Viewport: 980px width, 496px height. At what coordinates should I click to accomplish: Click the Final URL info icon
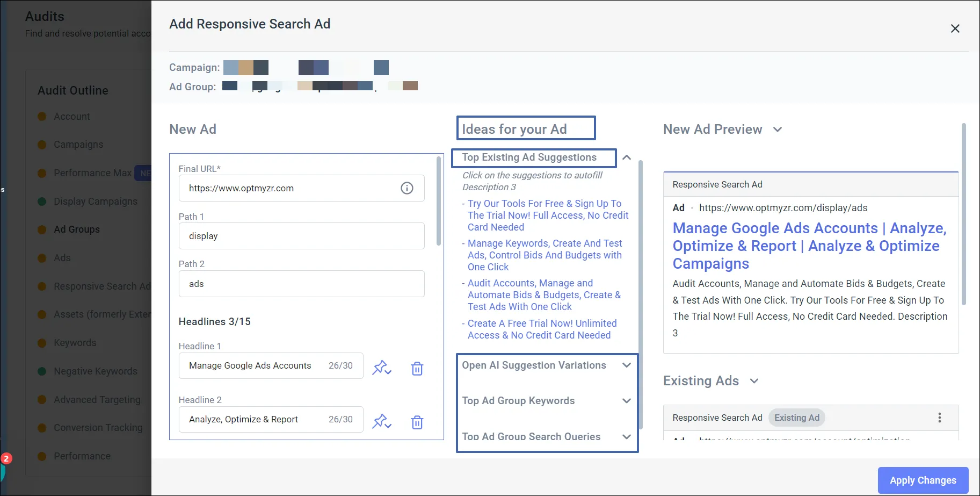coord(407,188)
